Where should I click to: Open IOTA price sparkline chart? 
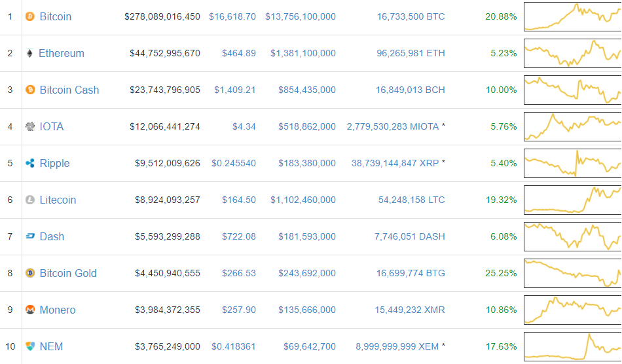tap(573, 126)
